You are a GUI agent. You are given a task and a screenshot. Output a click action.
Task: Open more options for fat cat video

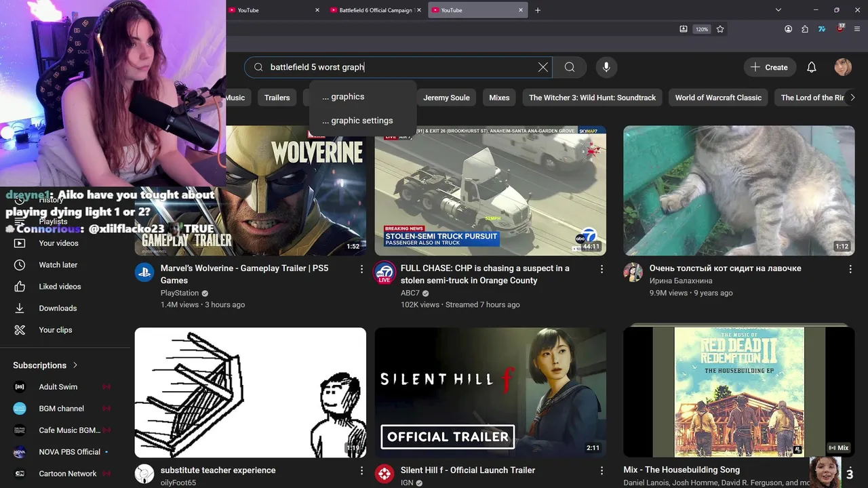(850, 269)
